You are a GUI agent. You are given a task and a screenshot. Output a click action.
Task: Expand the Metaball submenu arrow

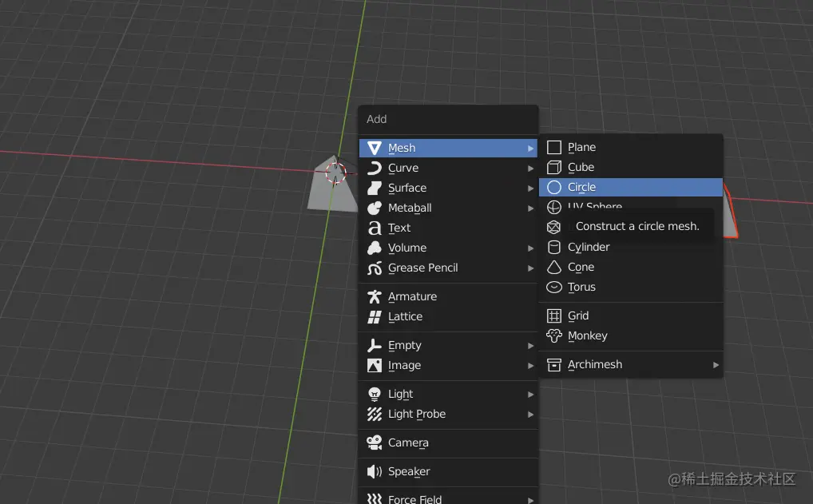530,208
